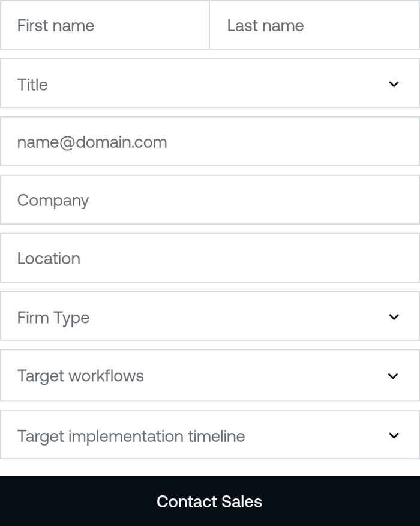Viewport: 420px width, 526px height.
Task: Click the 'Firm Type' placeholder text
Action: click(53, 318)
